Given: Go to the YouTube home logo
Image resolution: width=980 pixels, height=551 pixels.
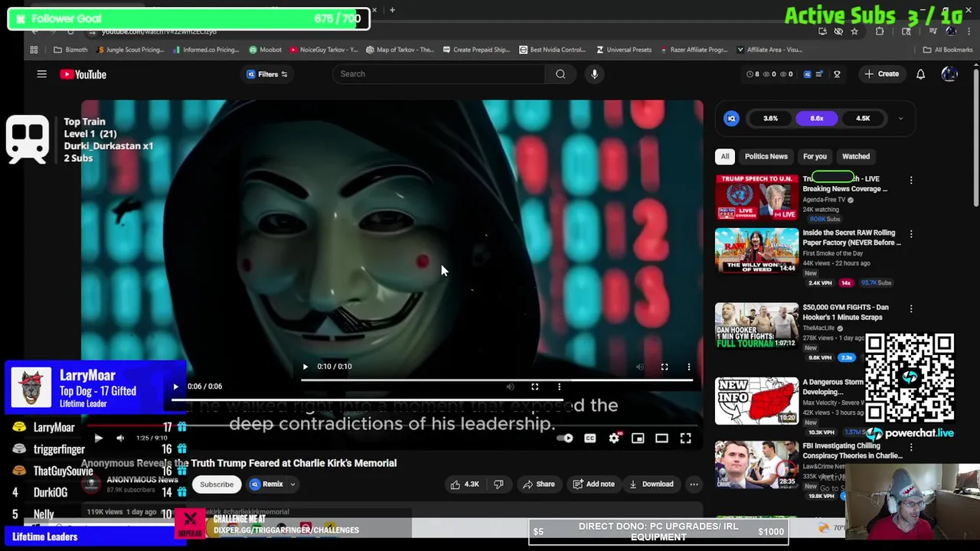Looking at the screenshot, I should click(83, 74).
